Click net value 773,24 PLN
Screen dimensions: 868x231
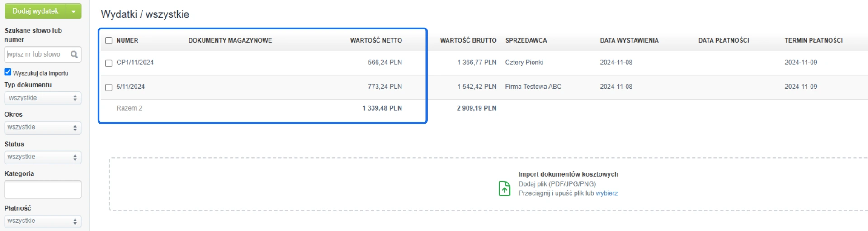[385, 87]
